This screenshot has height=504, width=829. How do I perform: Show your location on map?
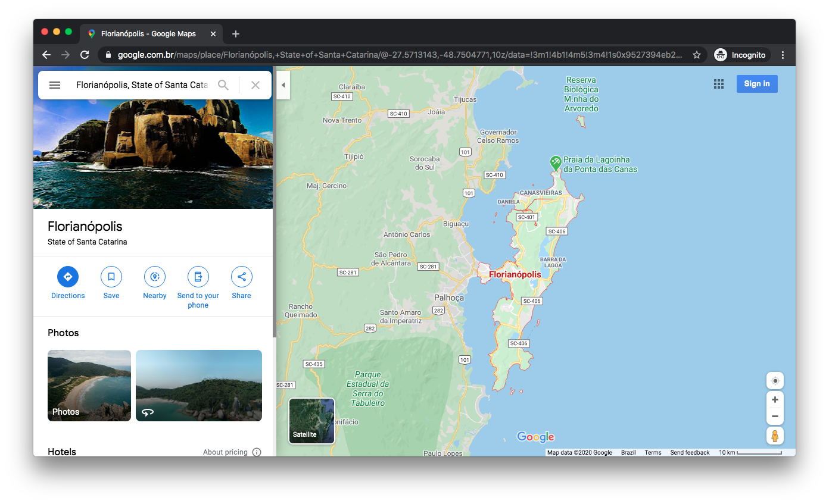(x=775, y=381)
